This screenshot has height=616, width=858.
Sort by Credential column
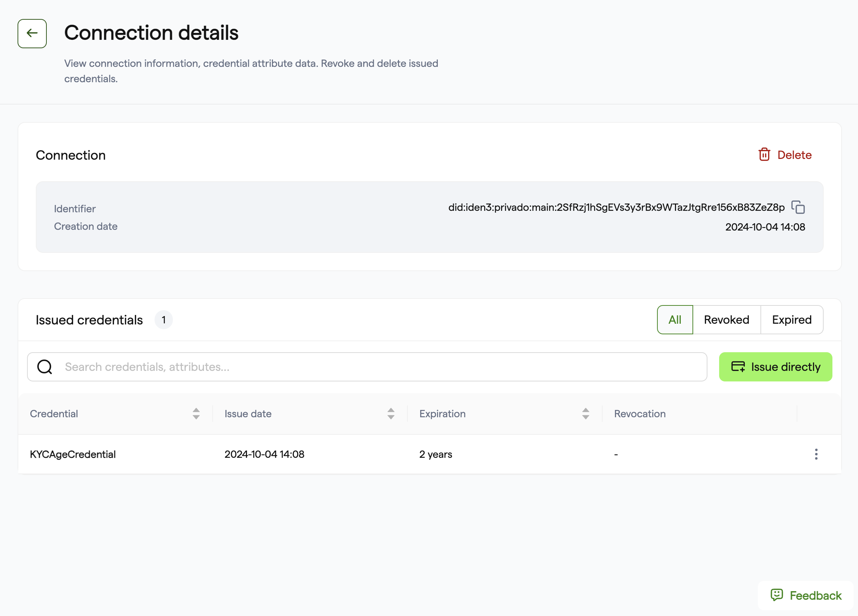point(196,414)
